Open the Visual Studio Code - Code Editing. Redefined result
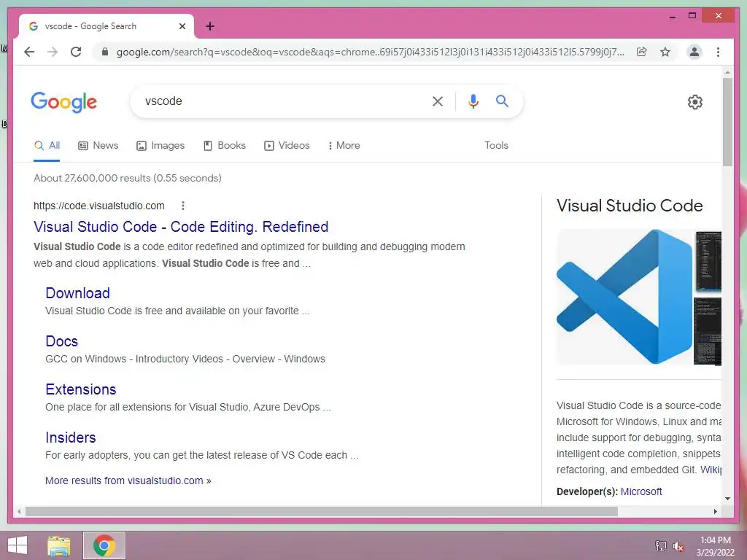The width and height of the screenshot is (747, 560). pyautogui.click(x=181, y=227)
